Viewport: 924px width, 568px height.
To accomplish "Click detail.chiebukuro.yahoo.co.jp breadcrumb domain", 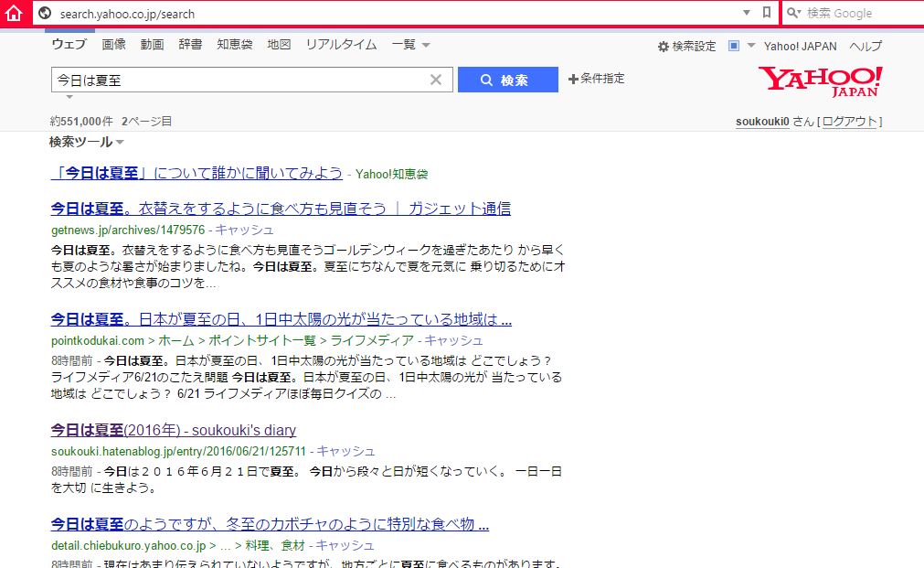I will (129, 545).
